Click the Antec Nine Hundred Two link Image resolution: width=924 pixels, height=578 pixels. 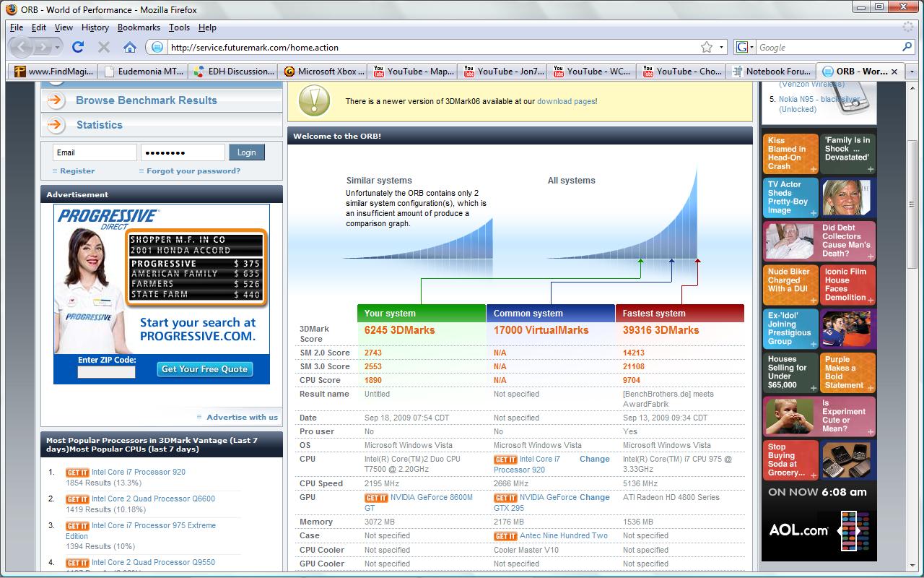[564, 536]
